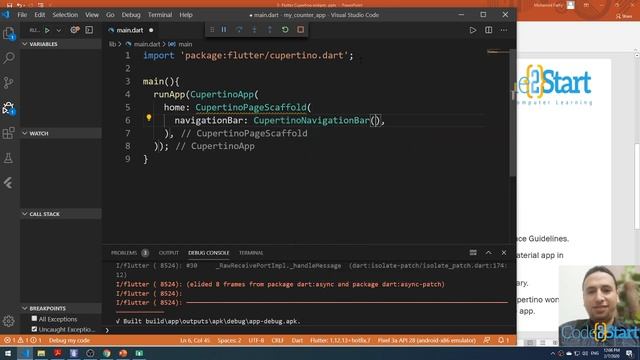Enable All Exceptions breakpoint
Viewport: 640px width, 360px height.
tap(34, 319)
